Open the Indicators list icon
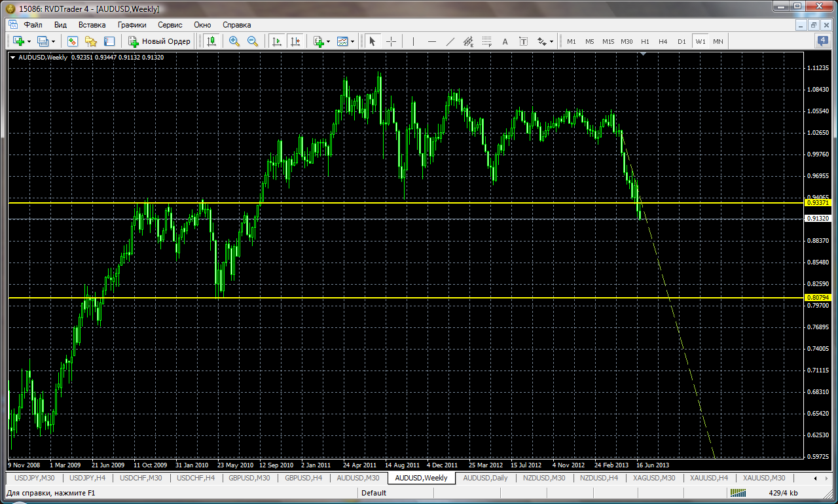Viewport: 838px width, 504px height. pyautogui.click(x=319, y=41)
